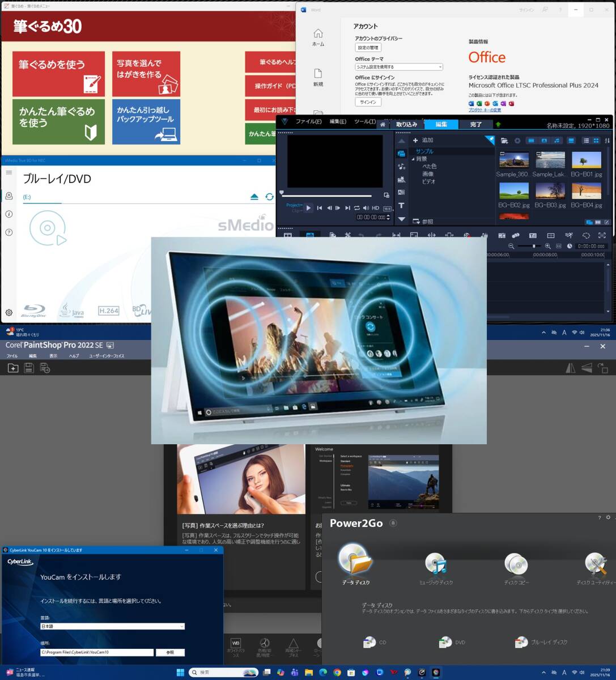
Task: Open 筆ぐるめを使う tile in Fudegurume menu
Action: click(58, 74)
